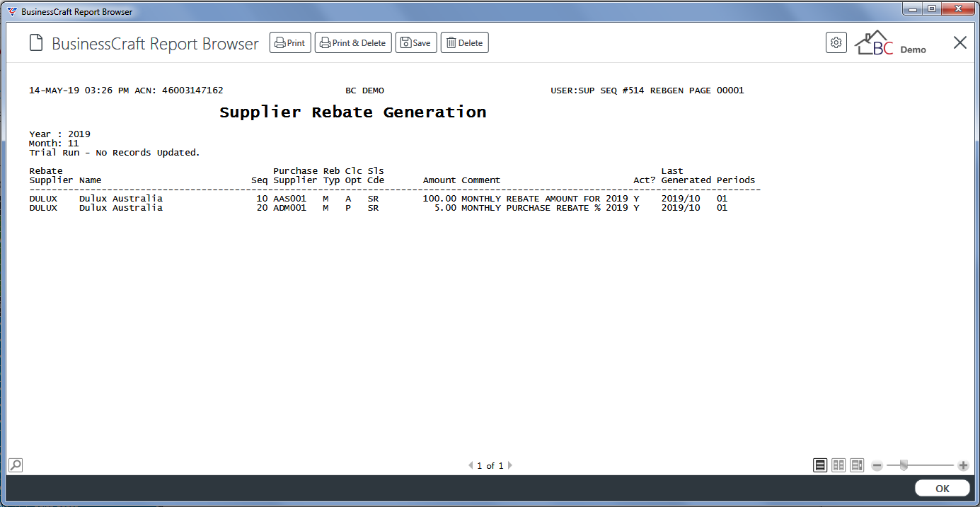Click purchase supplier code ADM001
980x507 pixels.
289,208
